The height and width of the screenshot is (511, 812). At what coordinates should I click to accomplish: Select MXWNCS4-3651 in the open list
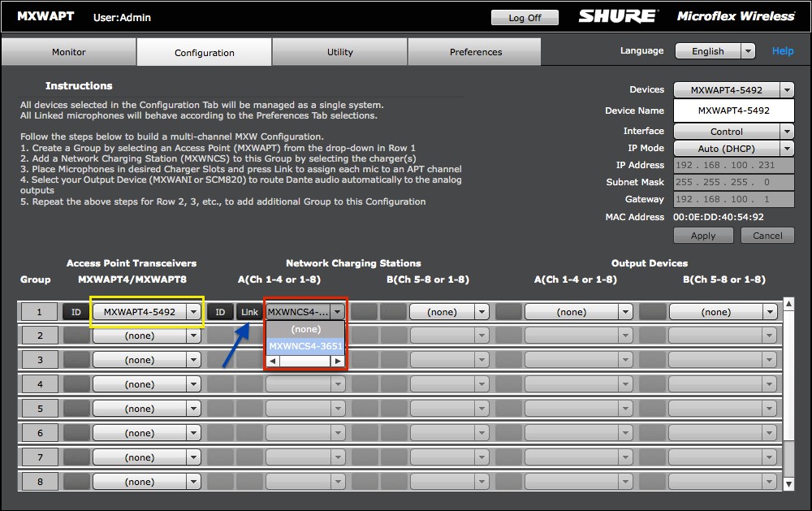(x=305, y=346)
